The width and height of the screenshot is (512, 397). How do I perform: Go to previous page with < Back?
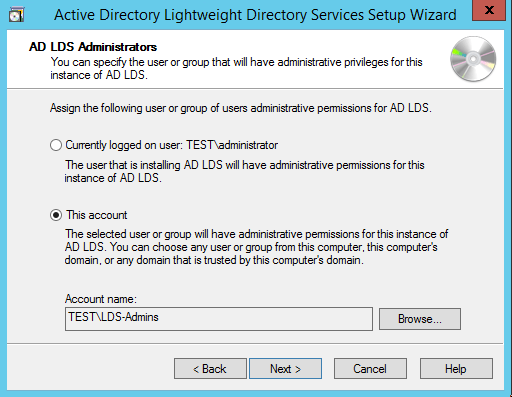tap(210, 369)
